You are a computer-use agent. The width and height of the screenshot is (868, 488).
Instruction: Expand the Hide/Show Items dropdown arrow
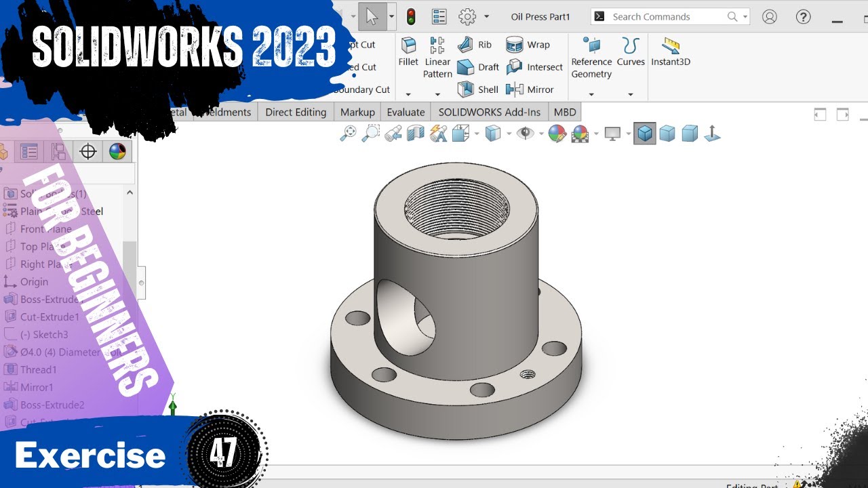coord(540,134)
